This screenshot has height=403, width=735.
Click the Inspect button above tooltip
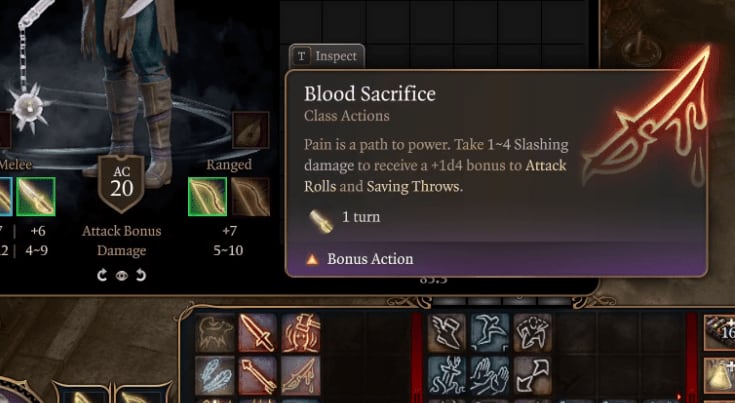(327, 56)
